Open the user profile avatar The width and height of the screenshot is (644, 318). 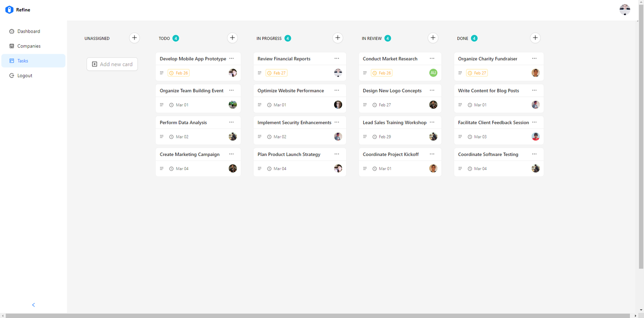tap(625, 10)
